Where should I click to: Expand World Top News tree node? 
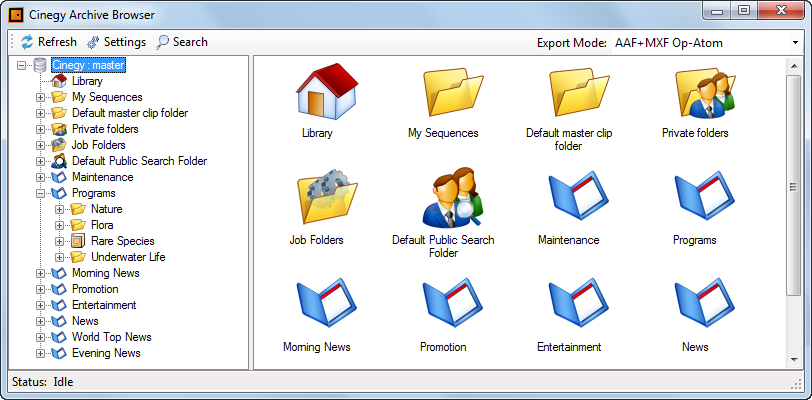click(40, 338)
